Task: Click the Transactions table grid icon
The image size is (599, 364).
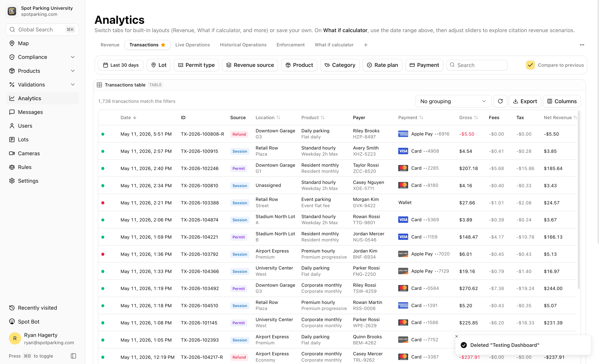Action: [99, 85]
